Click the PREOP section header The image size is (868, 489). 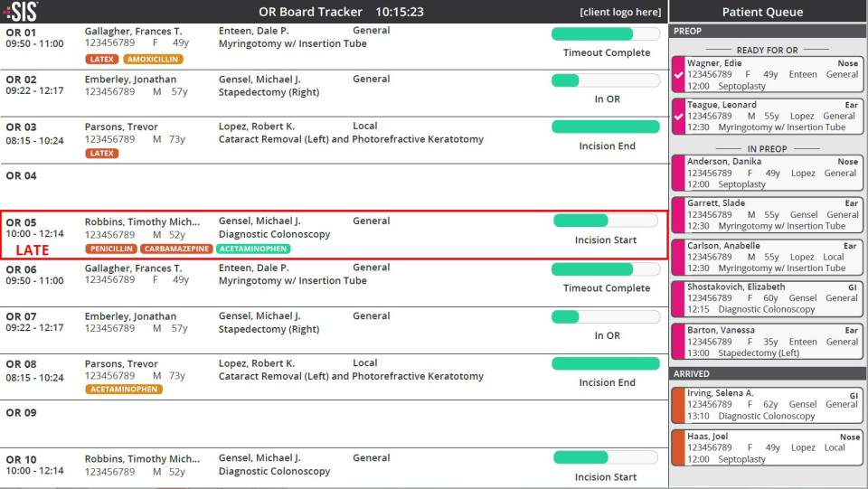768,32
